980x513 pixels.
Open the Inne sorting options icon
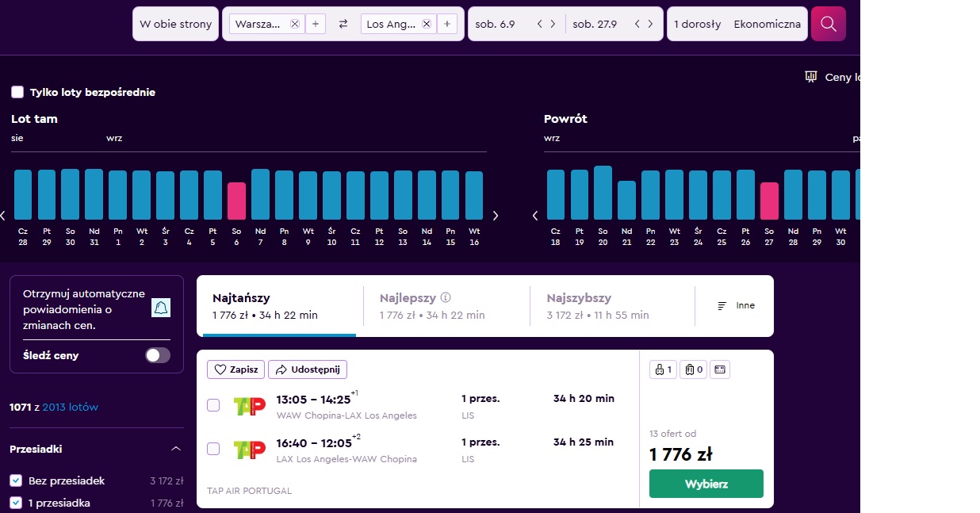[722, 305]
